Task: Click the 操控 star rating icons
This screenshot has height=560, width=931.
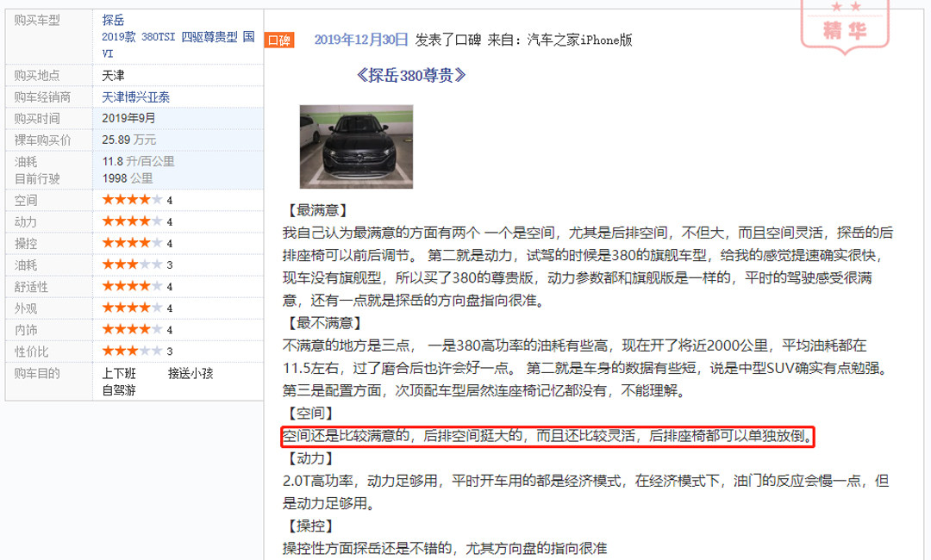Action: (x=132, y=243)
